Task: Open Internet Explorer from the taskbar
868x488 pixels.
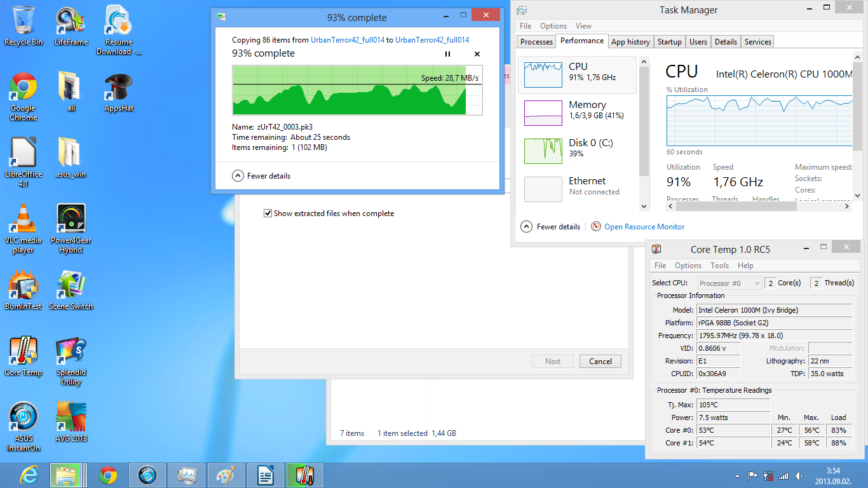Action: (29, 475)
